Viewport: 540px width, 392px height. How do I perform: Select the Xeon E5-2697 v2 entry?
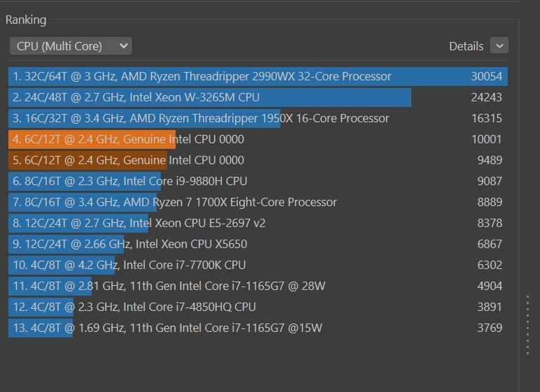coord(138,223)
